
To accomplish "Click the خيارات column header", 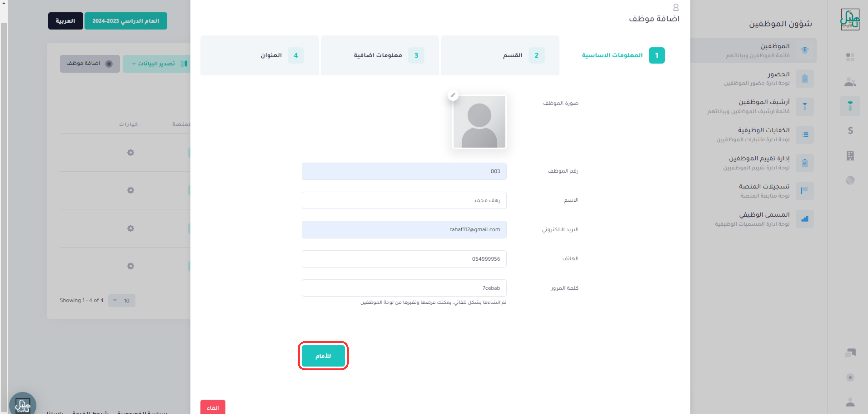I will tap(128, 124).
